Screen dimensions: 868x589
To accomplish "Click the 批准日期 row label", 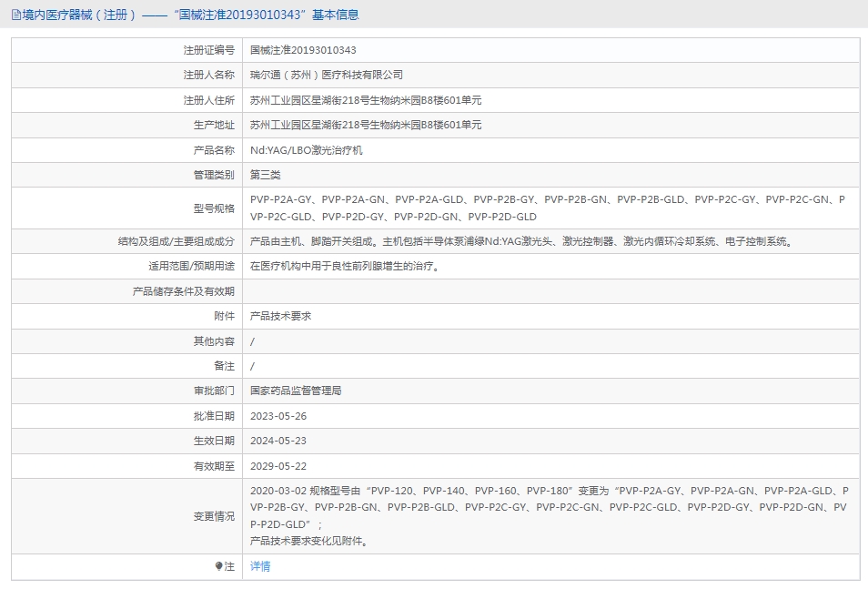I will pos(214,416).
